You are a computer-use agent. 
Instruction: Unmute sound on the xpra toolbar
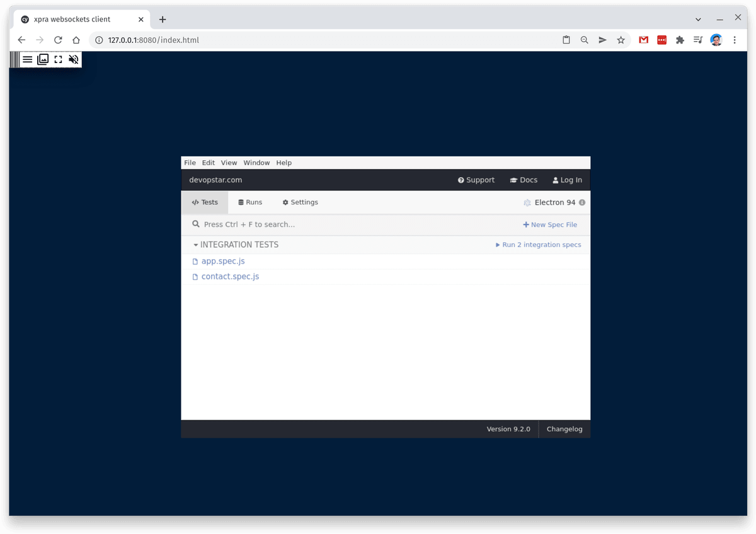(74, 59)
